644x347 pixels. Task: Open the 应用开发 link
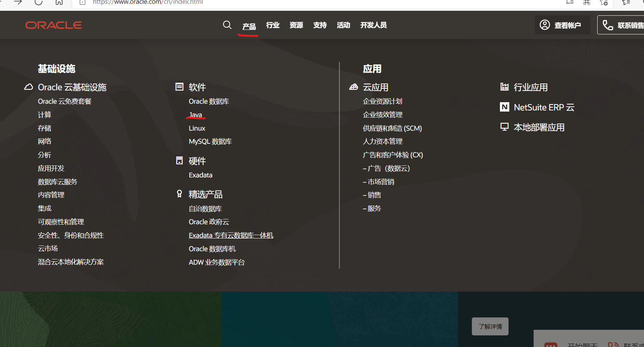click(x=51, y=168)
